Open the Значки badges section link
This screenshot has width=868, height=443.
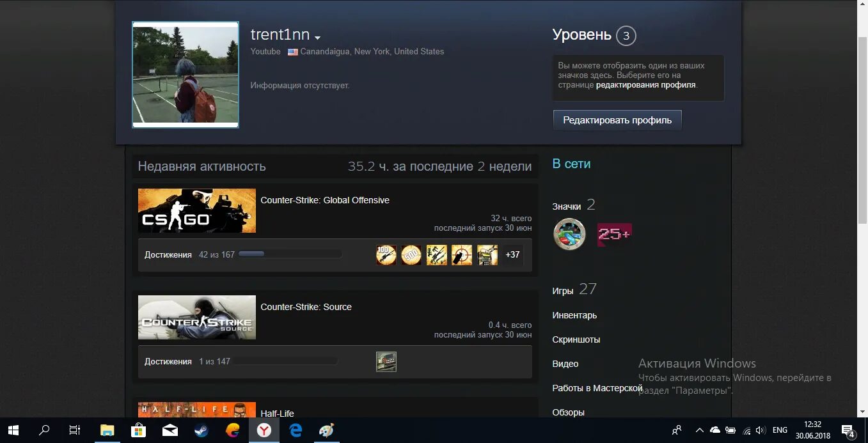point(567,206)
